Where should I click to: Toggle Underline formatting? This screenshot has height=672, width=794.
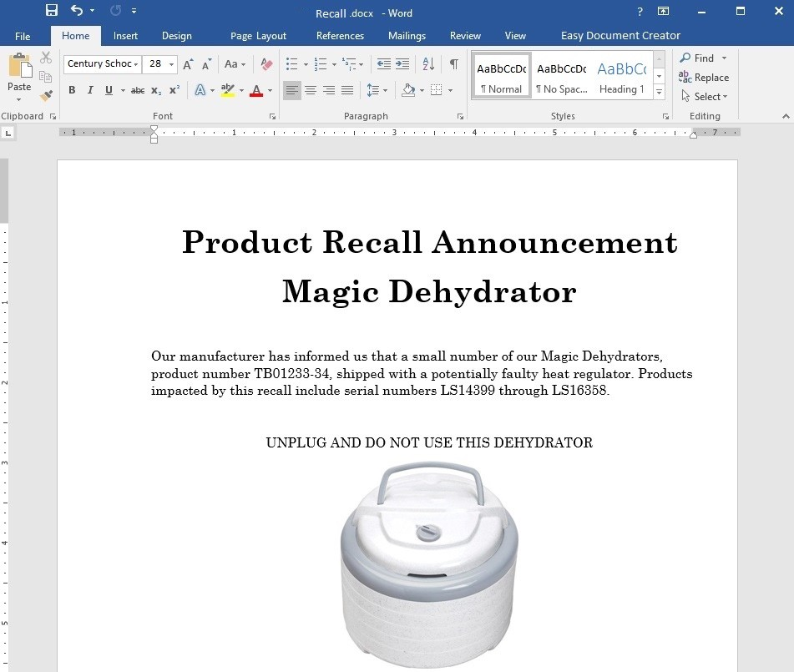click(109, 90)
